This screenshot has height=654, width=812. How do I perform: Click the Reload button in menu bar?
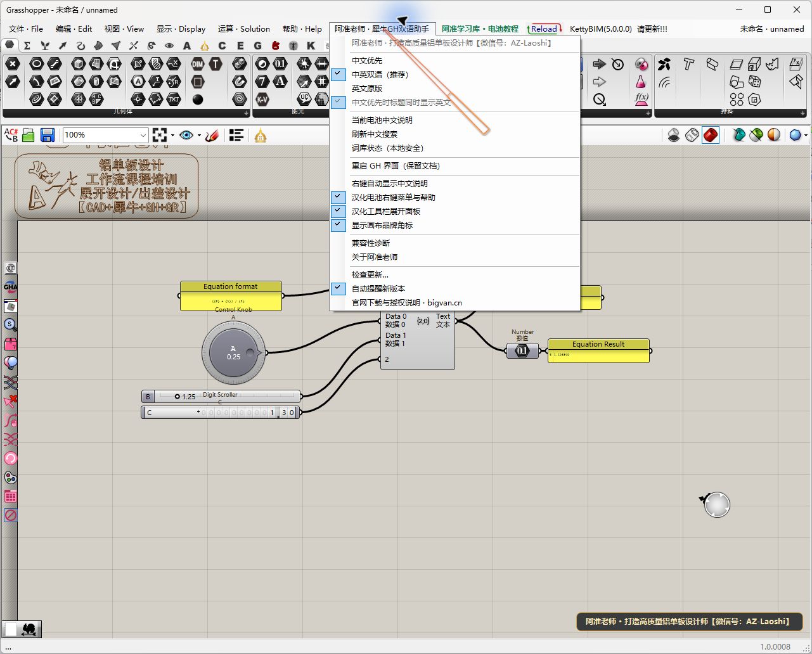tap(545, 29)
